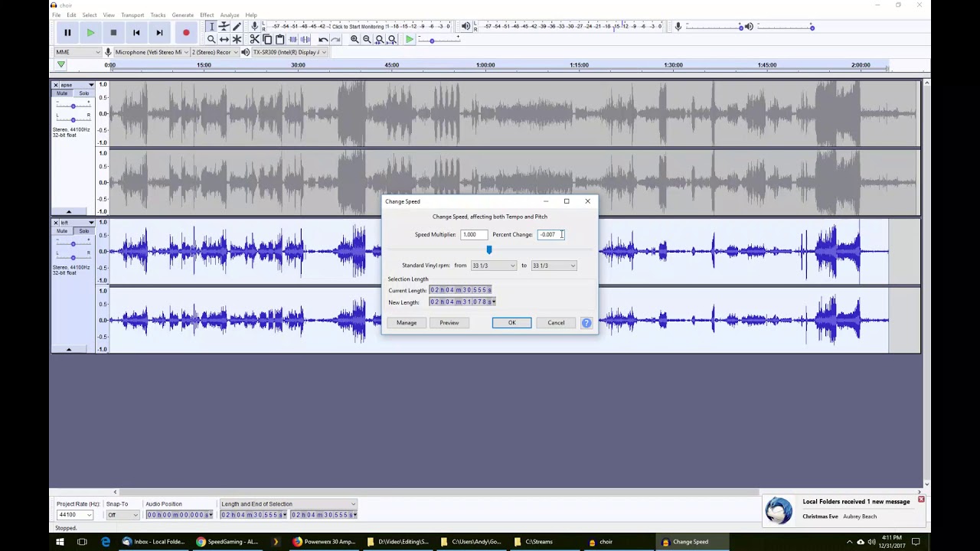The height and width of the screenshot is (551, 980).
Task: Click the recording meter microphone icon
Action: [x=255, y=27]
